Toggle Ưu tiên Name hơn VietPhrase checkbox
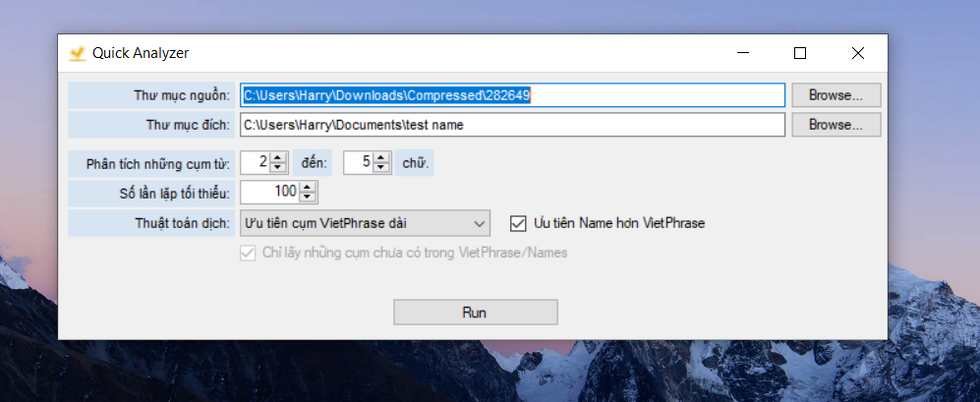Viewport: 980px width, 402px height. (x=518, y=223)
